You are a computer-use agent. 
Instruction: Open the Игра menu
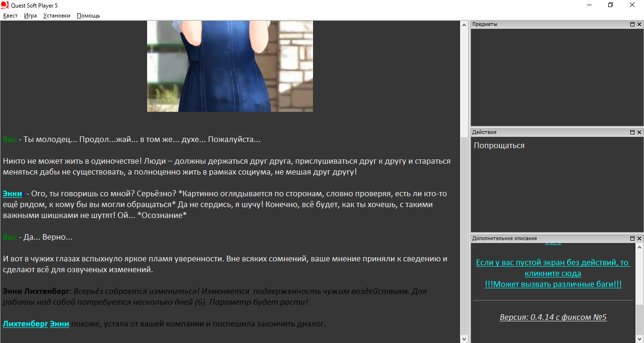pos(30,16)
